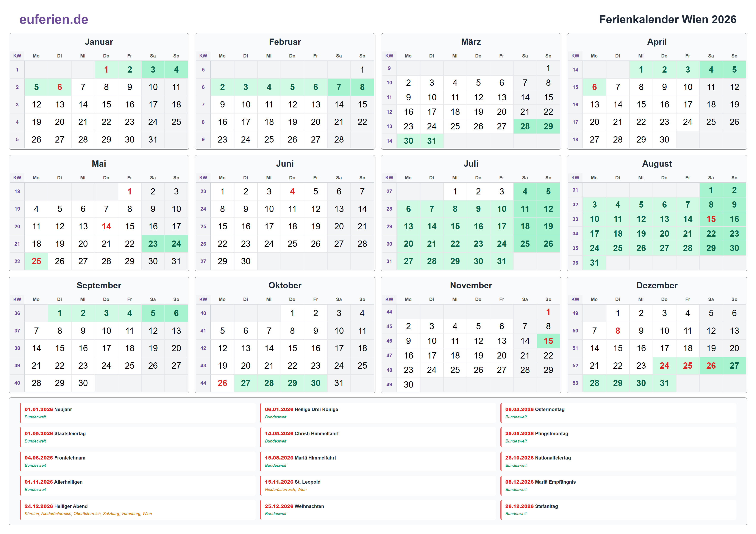Click red May 25 Pfingstmontag date
Screen dimensions: 756x534
pos(36,261)
